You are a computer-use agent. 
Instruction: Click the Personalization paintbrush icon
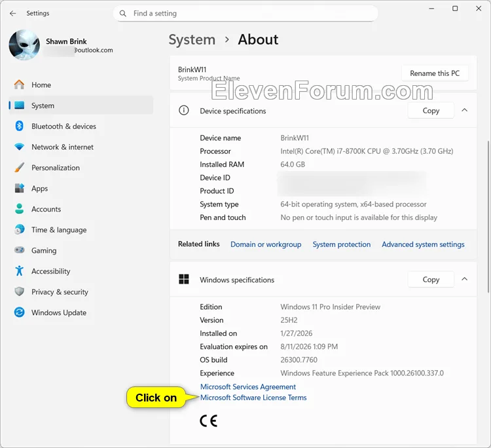[20, 167]
